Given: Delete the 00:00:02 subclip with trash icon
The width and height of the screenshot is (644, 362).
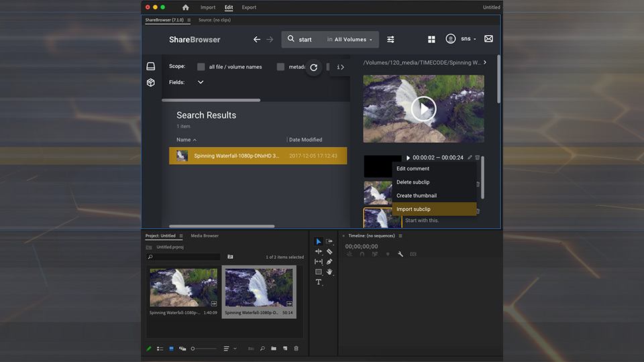Looking at the screenshot, I should [x=477, y=158].
